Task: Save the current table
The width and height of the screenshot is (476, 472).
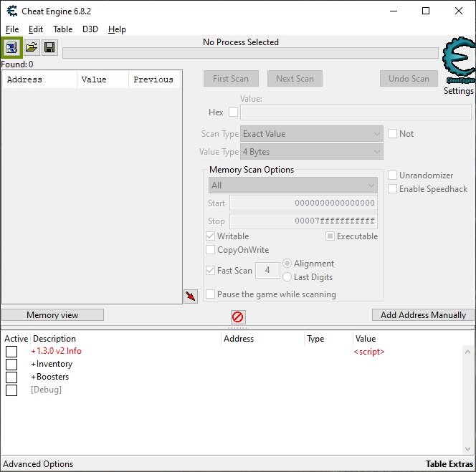Action: click(x=49, y=47)
